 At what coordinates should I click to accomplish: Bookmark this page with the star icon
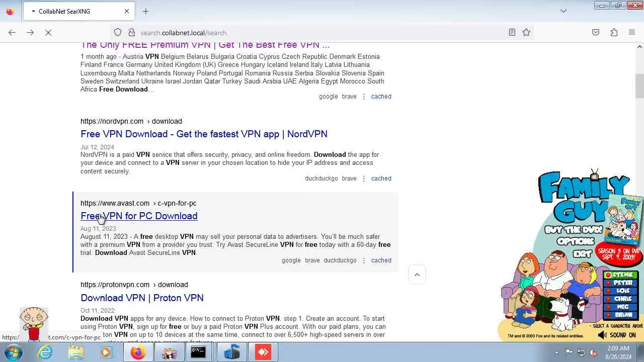point(526,33)
